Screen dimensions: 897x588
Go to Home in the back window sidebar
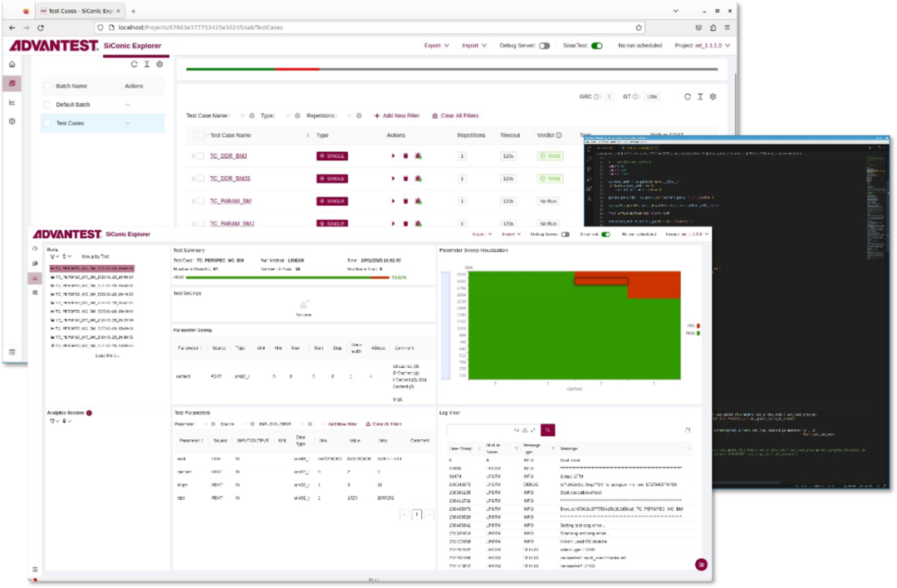(x=12, y=65)
